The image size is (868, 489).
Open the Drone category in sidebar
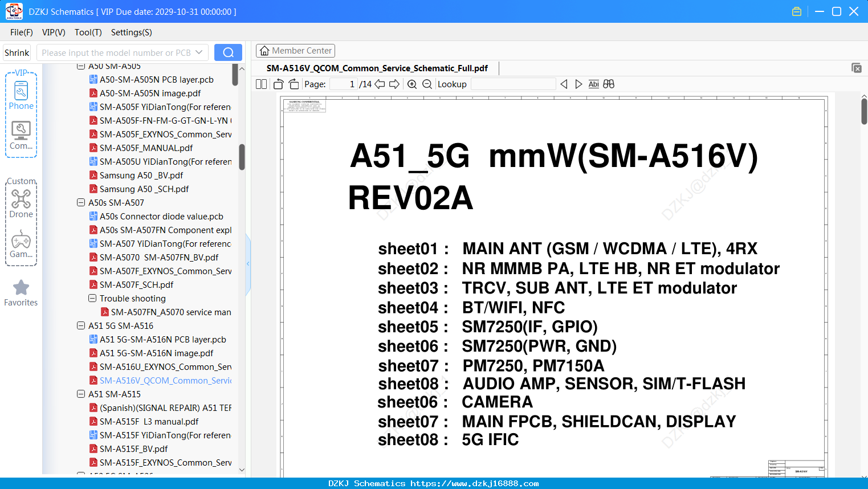pos(21,203)
